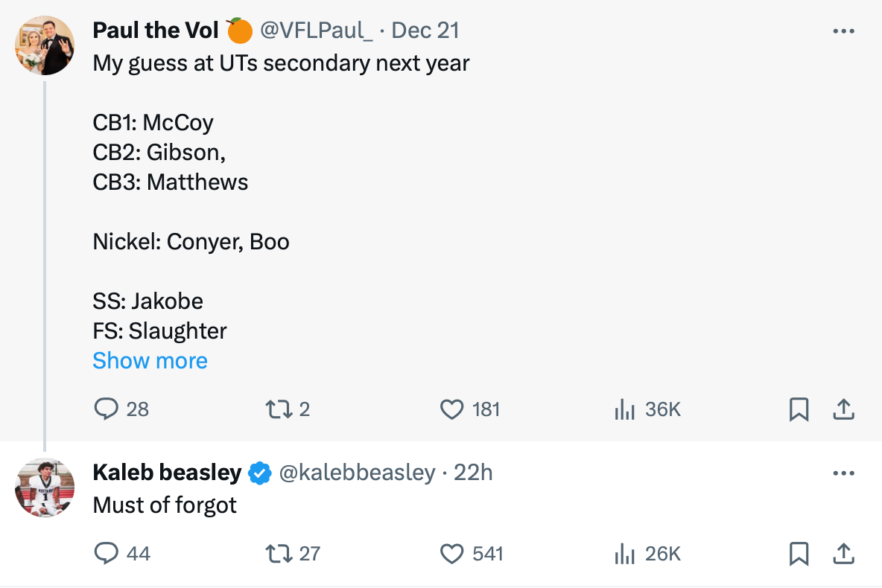Share Paul the Vol's tweet
The width and height of the screenshot is (882, 588).
click(843, 409)
